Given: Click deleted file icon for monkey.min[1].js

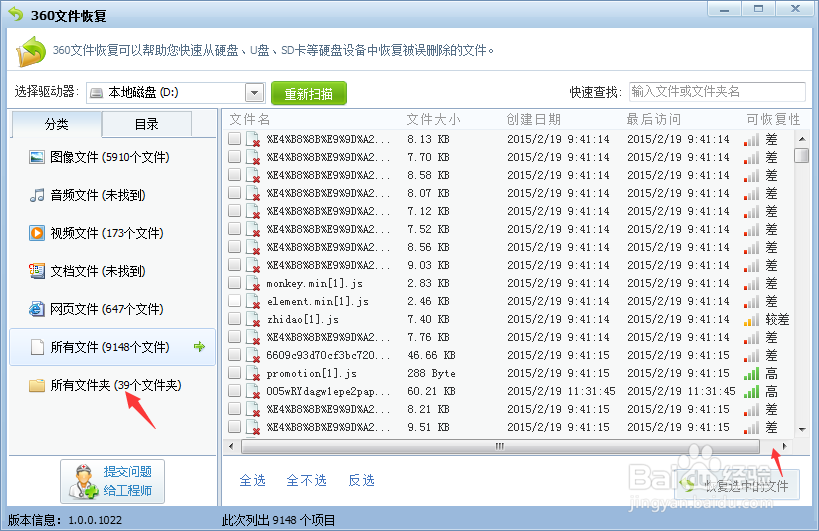Looking at the screenshot, I should point(253,284).
